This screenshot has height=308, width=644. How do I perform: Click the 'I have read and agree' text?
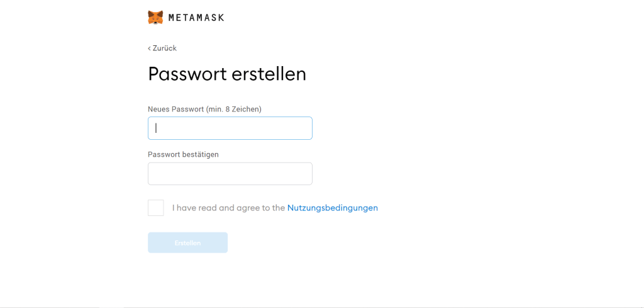pos(228,208)
